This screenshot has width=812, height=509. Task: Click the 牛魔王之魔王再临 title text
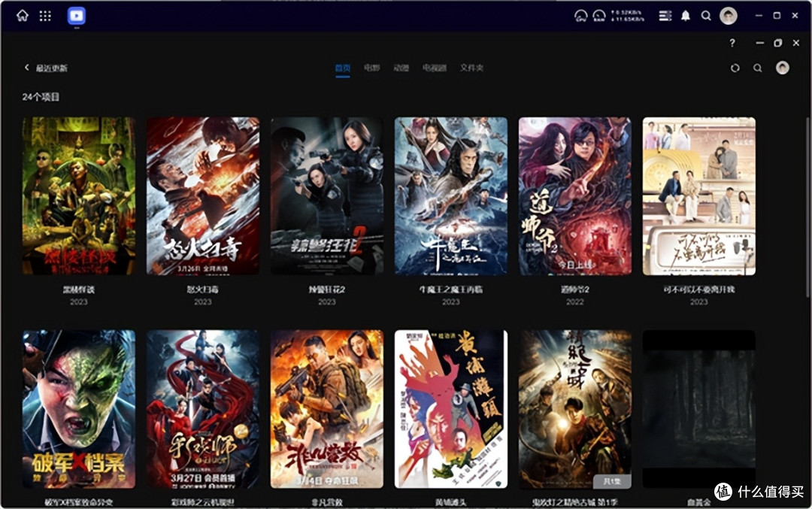(451, 289)
